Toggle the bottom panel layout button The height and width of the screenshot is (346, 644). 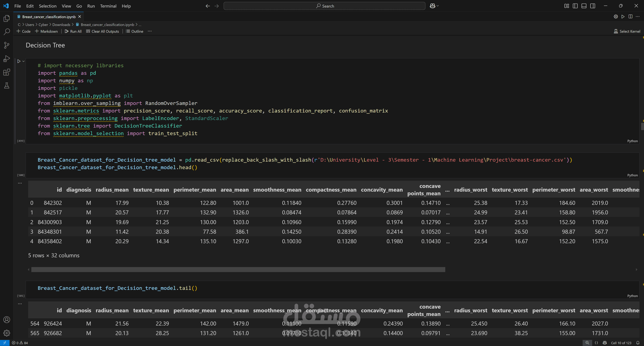pyautogui.click(x=584, y=6)
